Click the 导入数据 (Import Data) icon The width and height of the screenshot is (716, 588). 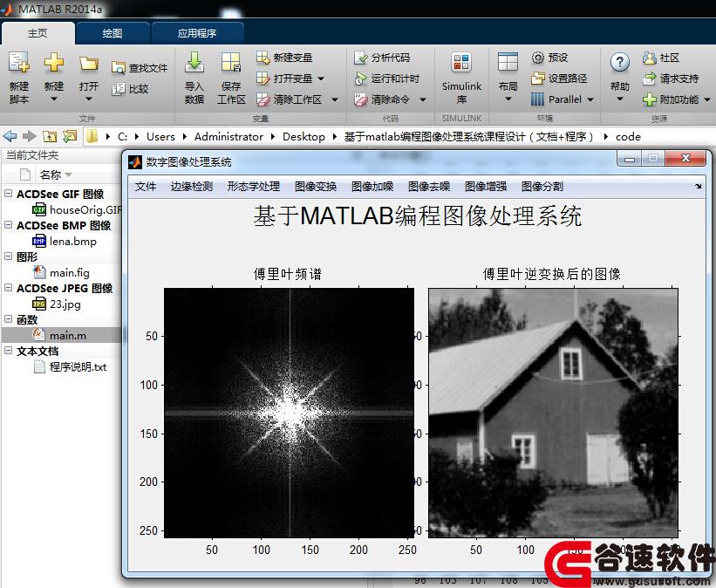[x=194, y=62]
